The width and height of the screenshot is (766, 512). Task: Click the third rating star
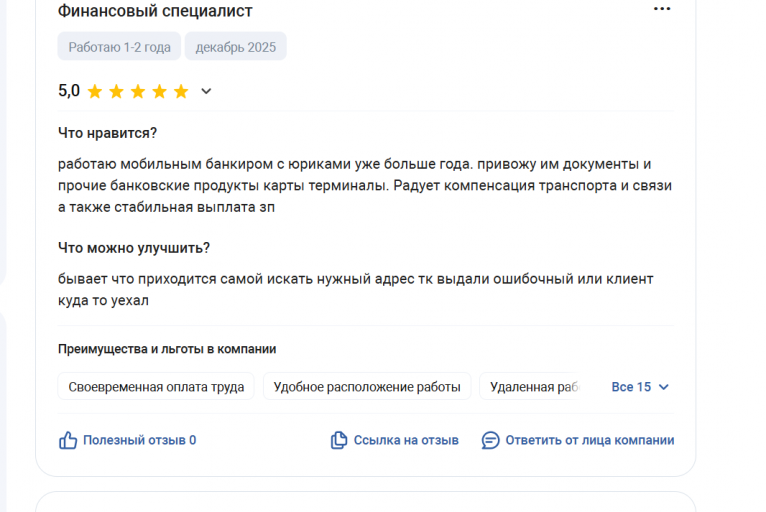(138, 91)
